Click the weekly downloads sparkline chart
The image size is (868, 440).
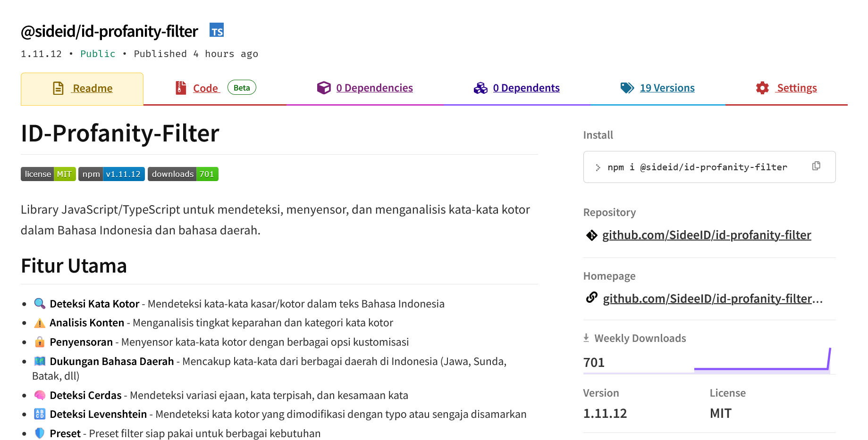pyautogui.click(x=762, y=360)
